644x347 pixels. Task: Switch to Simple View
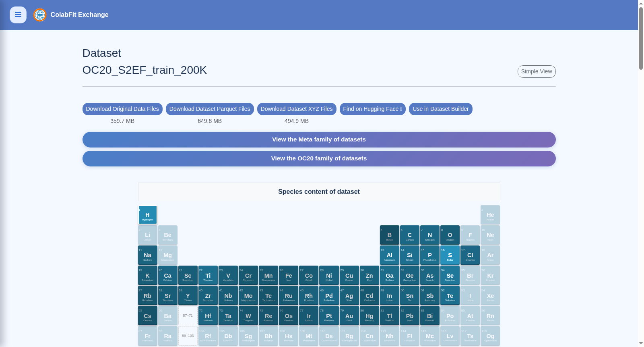[x=537, y=71]
